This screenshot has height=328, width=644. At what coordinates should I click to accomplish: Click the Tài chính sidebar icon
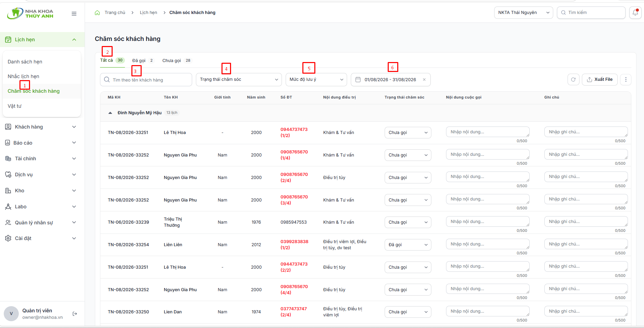(8, 159)
